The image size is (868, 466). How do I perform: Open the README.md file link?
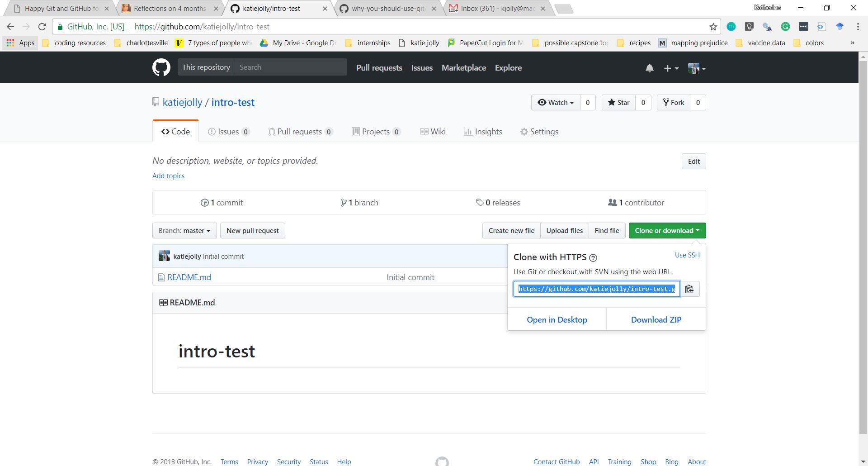click(x=189, y=277)
